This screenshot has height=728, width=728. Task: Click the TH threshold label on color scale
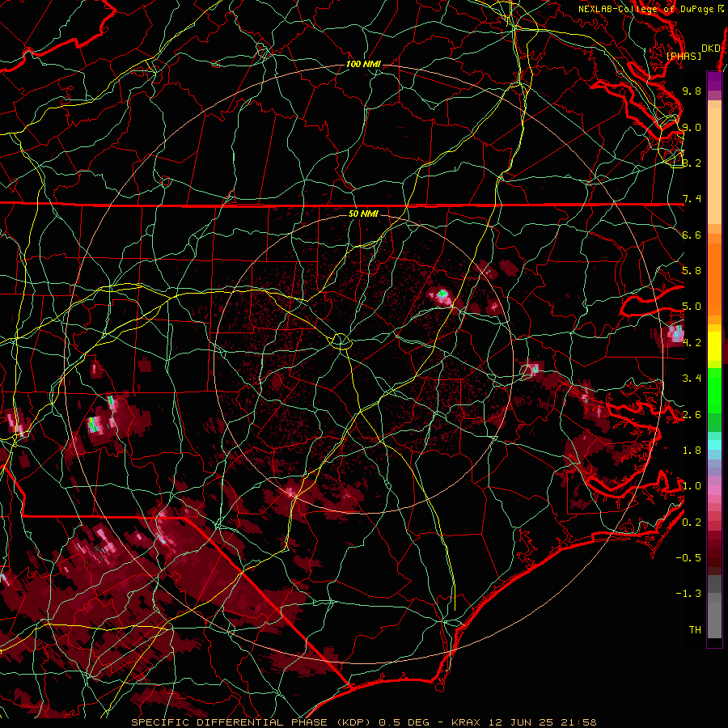point(695,630)
